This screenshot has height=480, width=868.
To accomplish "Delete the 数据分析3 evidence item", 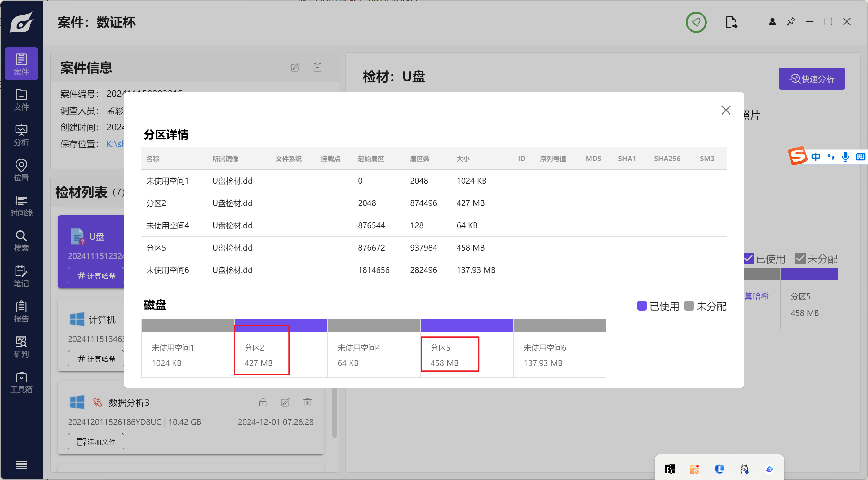I will pos(307,402).
